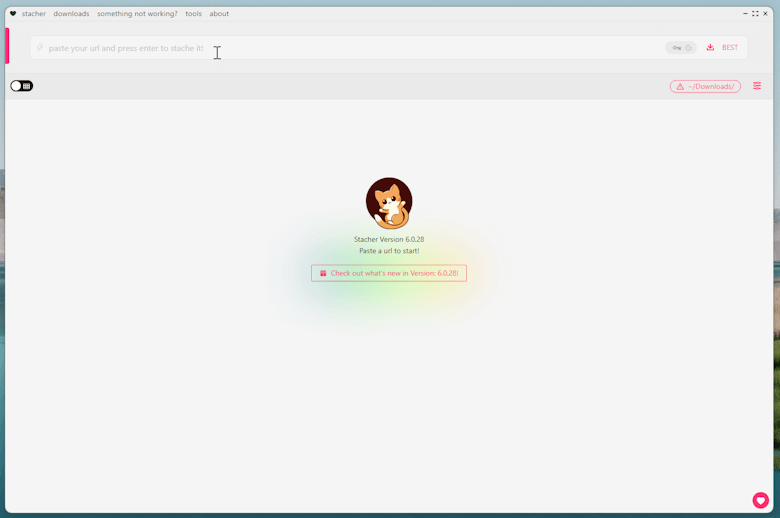The height and width of the screenshot is (518, 780).
Task: Click the 'Stacher Version 6.0.28' text
Action: click(x=389, y=239)
